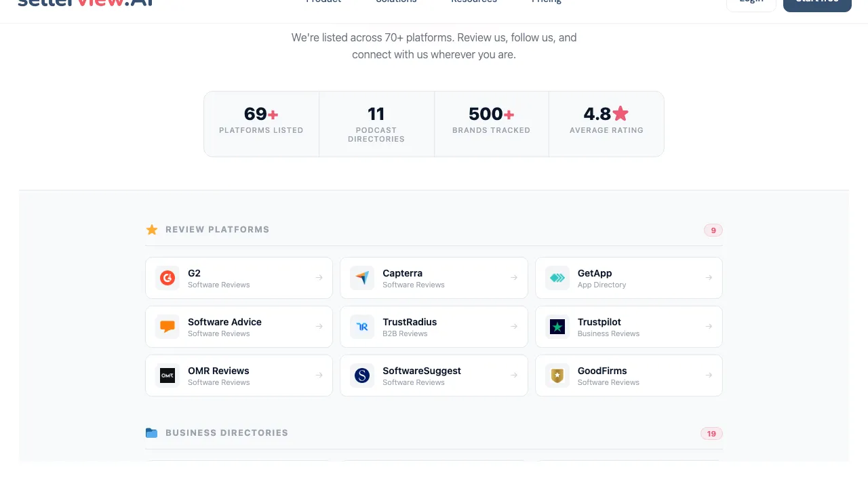Click the star icon beside Review Platforms
868x488 pixels.
click(x=152, y=230)
